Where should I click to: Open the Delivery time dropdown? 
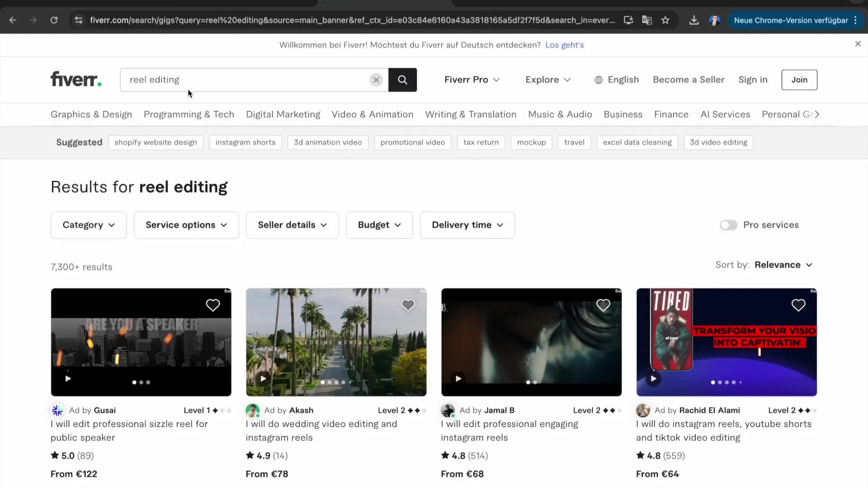click(467, 225)
